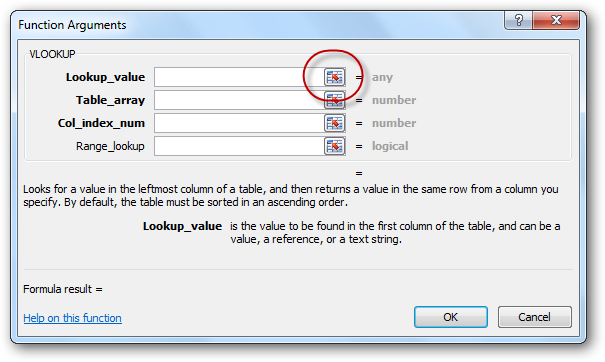Click the Range_lookup range selector icon

(x=334, y=146)
